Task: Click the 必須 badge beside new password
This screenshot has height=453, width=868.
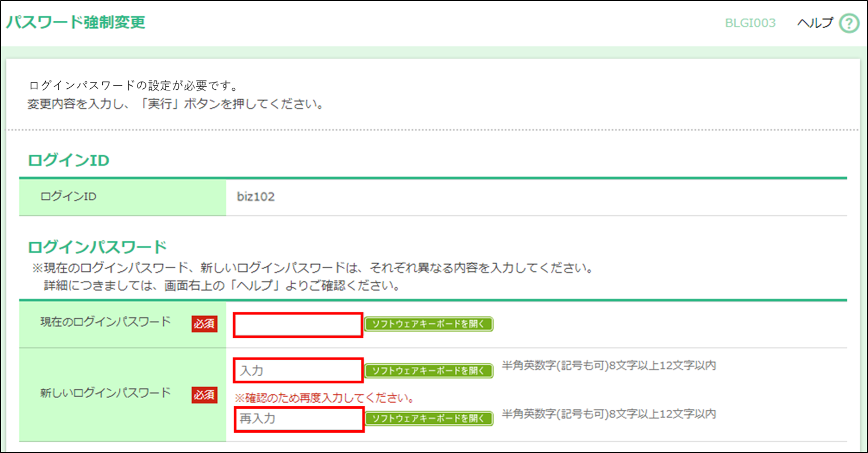Action: [x=204, y=395]
